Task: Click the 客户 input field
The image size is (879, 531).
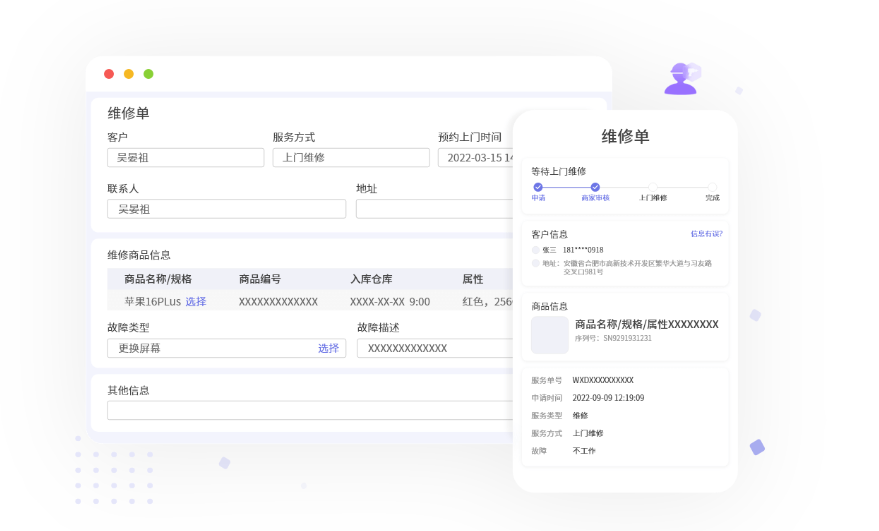Action: coord(185,157)
